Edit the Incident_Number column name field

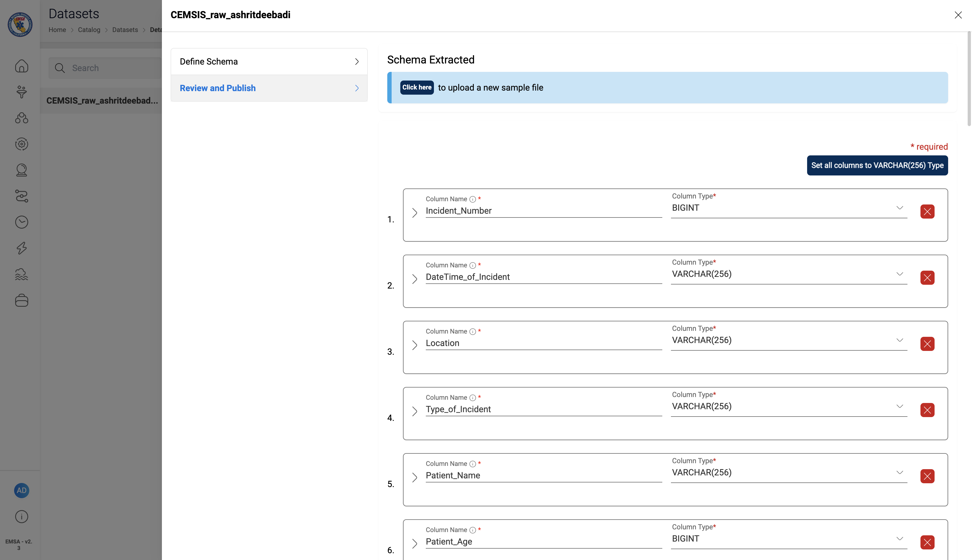point(543,211)
